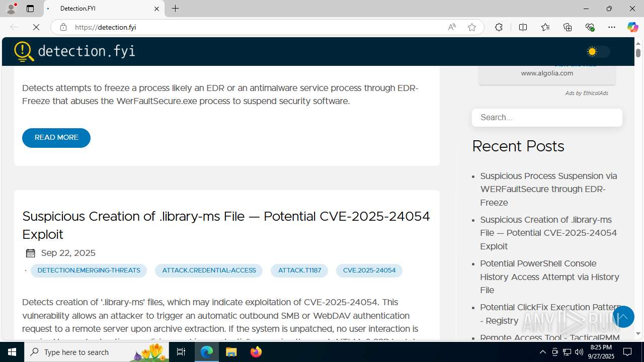Close the Detection.FYI tab
The width and height of the screenshot is (644, 362).
pos(156,9)
